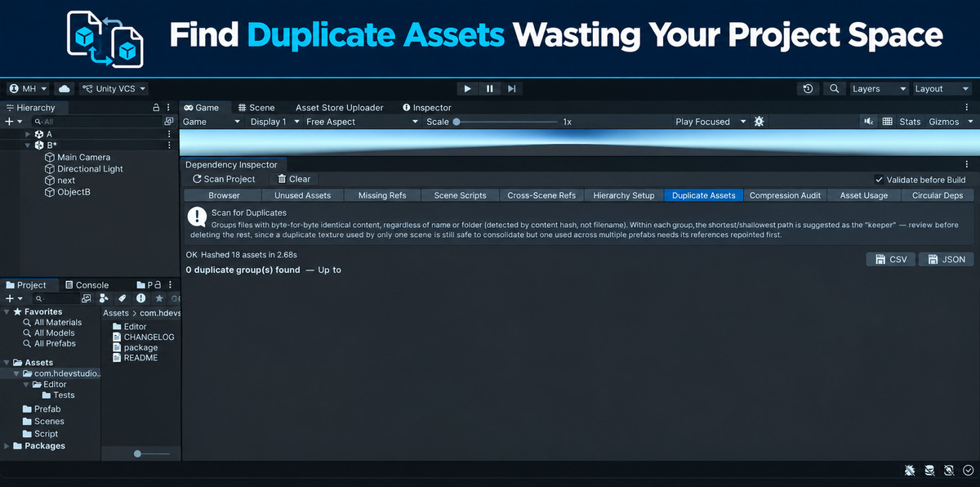Open the Hierarchy panel options menu

pyautogui.click(x=169, y=108)
